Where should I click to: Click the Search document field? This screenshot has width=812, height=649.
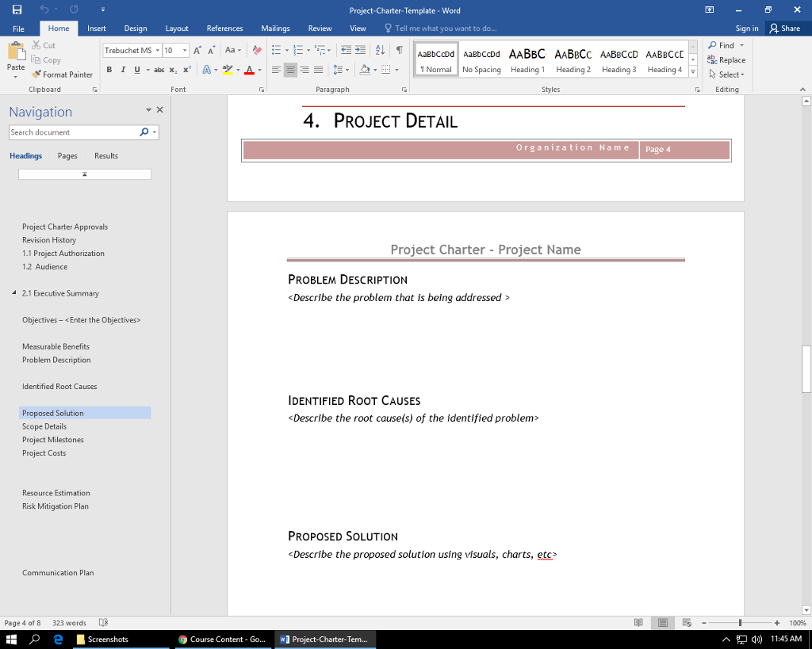73,132
